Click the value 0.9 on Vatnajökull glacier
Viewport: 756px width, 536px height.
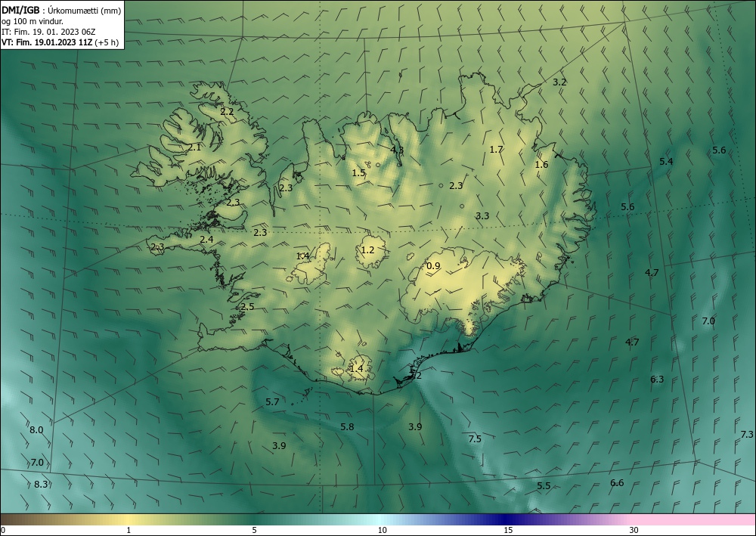(433, 265)
